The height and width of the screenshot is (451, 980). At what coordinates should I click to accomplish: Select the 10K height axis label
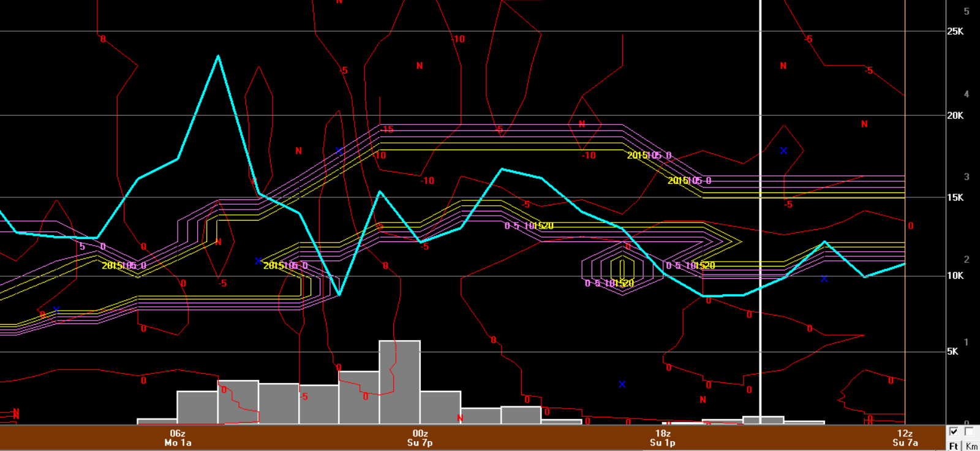pyautogui.click(x=955, y=276)
